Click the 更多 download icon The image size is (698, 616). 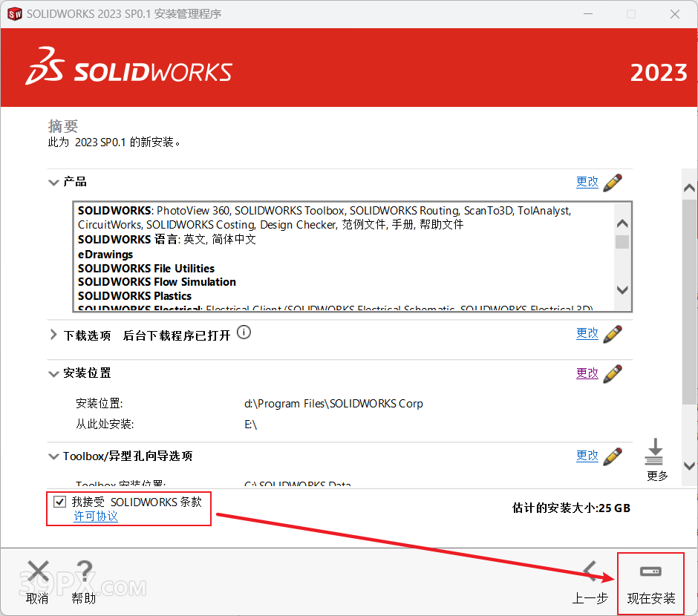(x=655, y=452)
